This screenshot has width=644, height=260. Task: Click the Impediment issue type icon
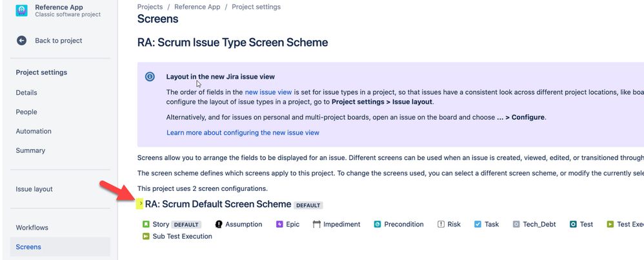click(317, 225)
